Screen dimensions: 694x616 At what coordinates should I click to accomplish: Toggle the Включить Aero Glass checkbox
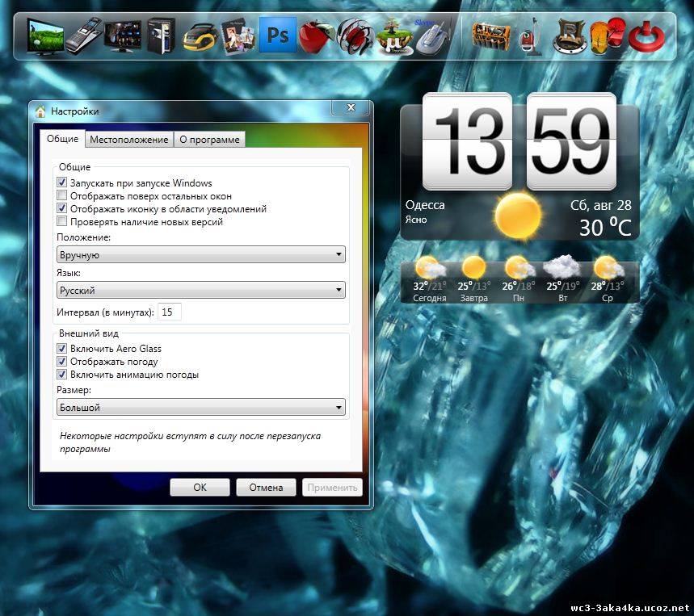62,349
